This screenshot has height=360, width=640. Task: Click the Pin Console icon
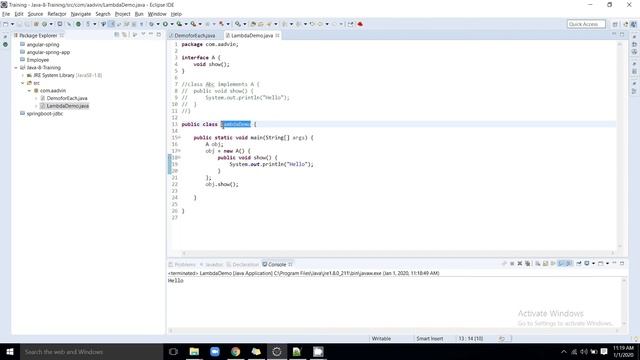(x=579, y=264)
